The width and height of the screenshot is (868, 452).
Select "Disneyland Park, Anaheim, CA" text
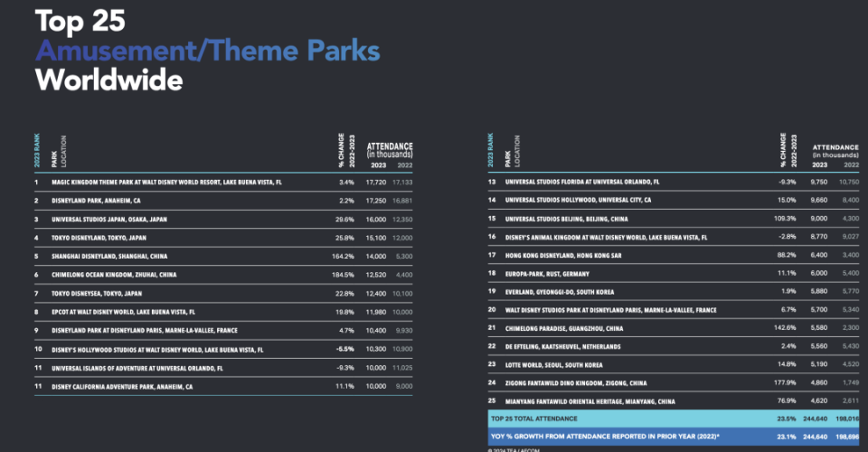[x=97, y=201]
